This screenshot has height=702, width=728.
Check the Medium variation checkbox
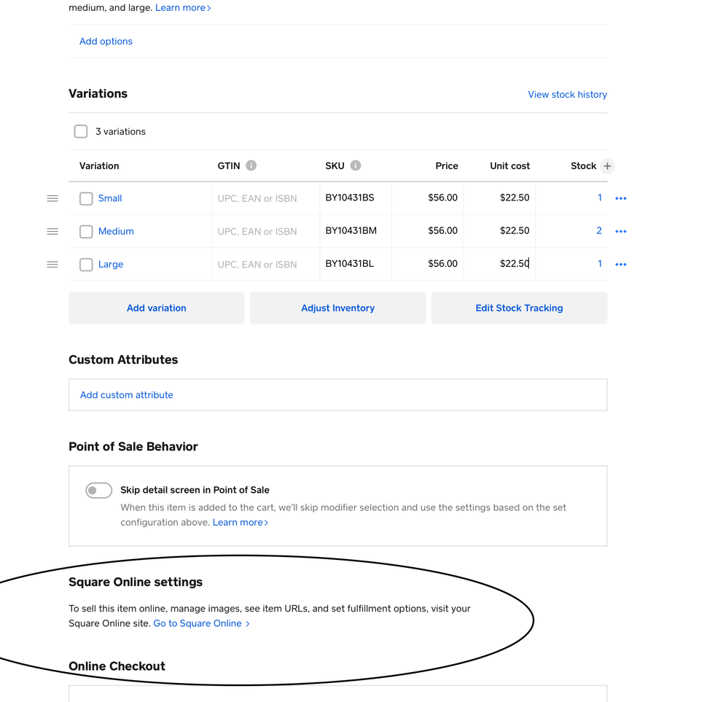coord(86,231)
